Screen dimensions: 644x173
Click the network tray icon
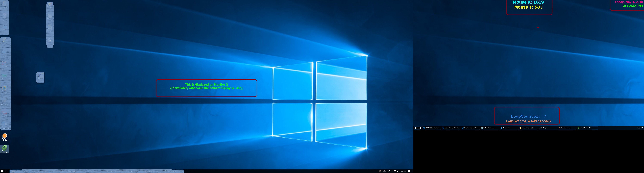coord(395,171)
